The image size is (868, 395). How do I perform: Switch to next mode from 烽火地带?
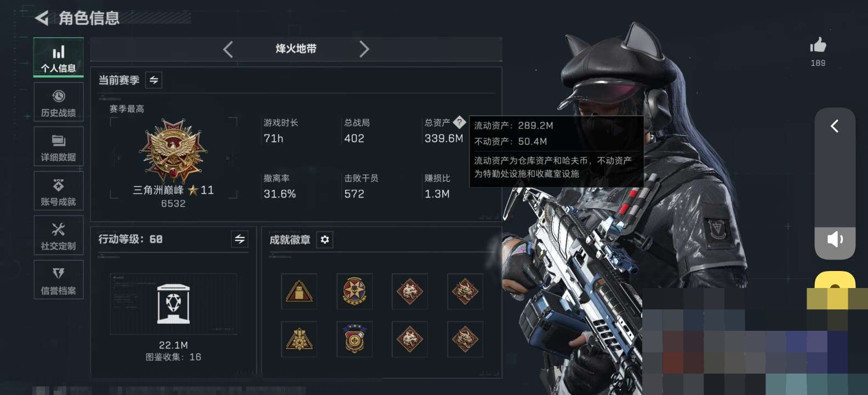pyautogui.click(x=364, y=49)
